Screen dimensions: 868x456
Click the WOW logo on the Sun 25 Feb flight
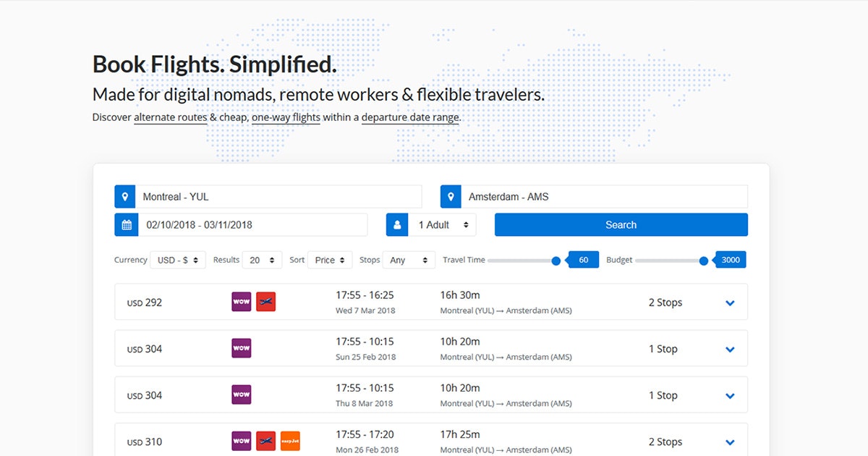coord(241,348)
